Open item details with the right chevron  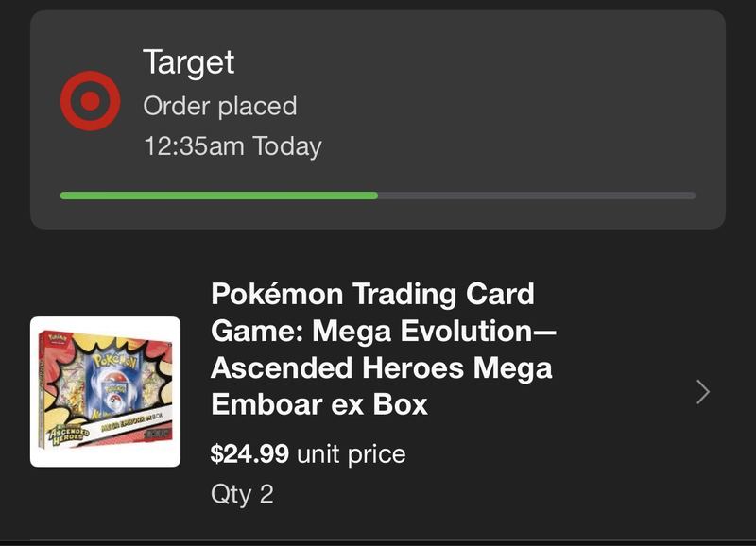[703, 392]
